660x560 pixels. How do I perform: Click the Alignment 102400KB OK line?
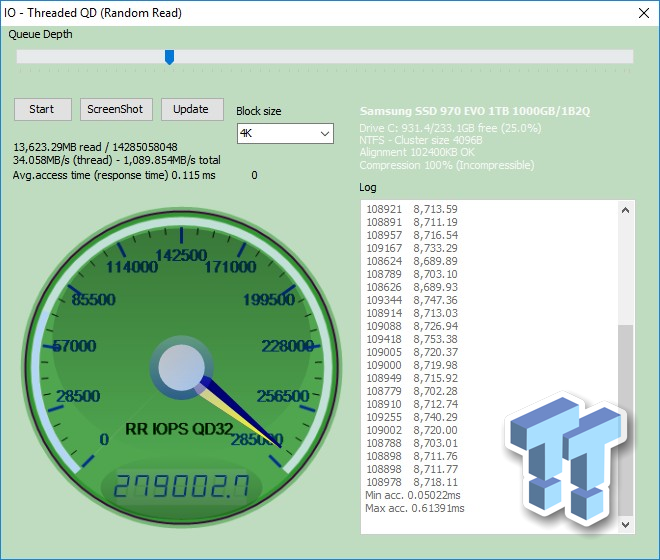pyautogui.click(x=417, y=152)
